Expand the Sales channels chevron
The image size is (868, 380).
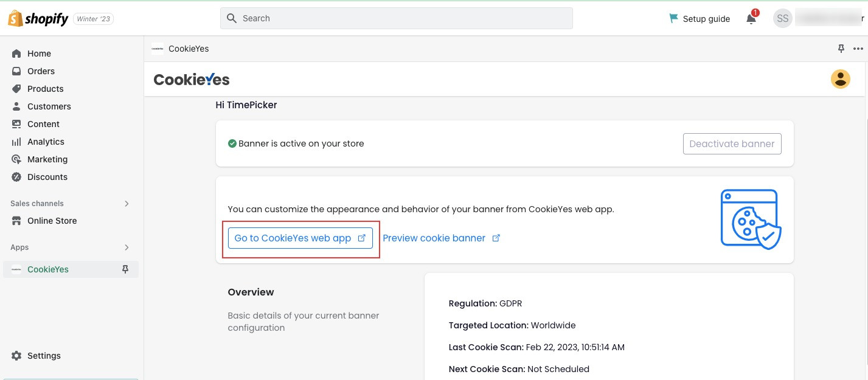tap(127, 204)
